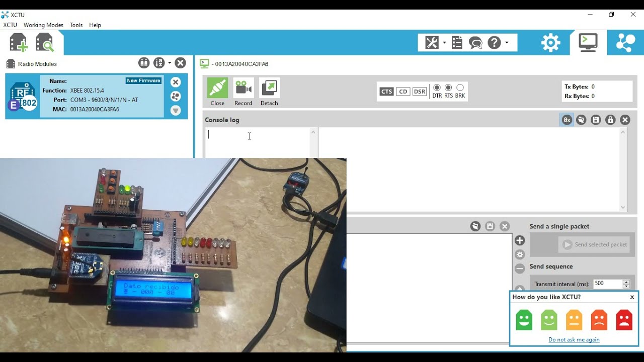Open the frames generator list icon
The image size is (644, 362).
pyautogui.click(x=457, y=43)
